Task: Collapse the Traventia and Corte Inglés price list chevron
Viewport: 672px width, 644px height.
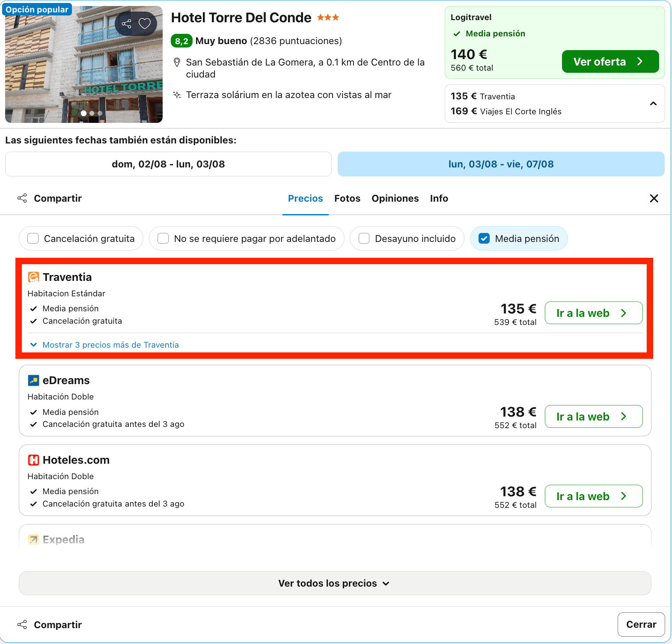Action: tap(653, 104)
